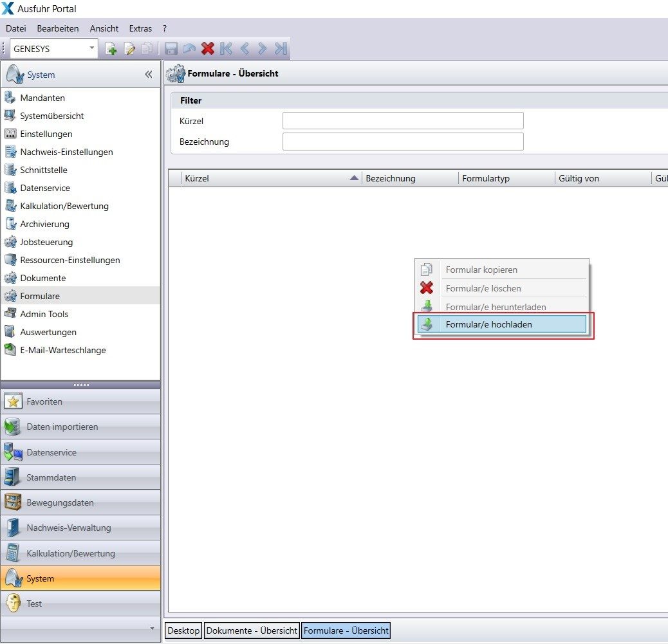Open Jobsteuerung in the System tree
Viewport: 668px width, 644px height.
(46, 242)
